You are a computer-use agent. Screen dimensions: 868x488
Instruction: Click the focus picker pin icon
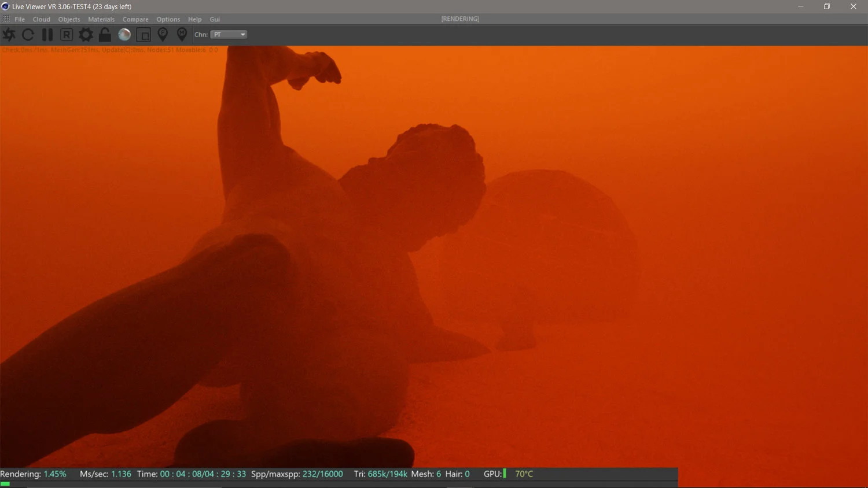pos(163,35)
